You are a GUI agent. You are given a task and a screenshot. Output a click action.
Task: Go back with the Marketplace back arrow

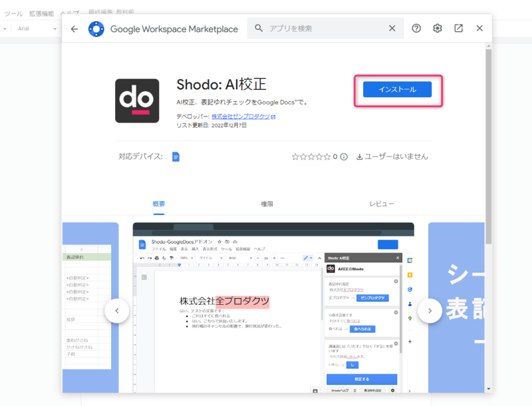74,29
